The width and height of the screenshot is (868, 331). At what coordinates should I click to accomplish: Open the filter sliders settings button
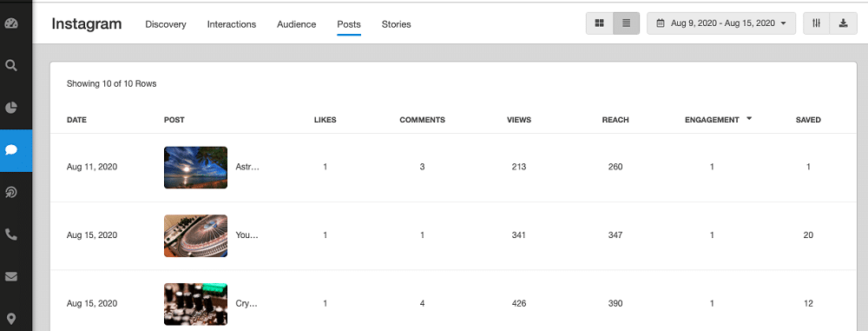click(817, 23)
